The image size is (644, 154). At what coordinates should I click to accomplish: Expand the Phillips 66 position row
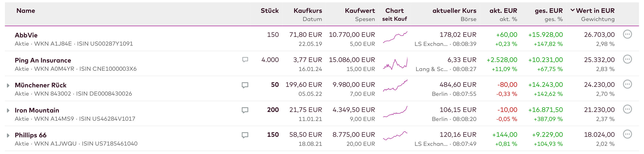pos(8,135)
